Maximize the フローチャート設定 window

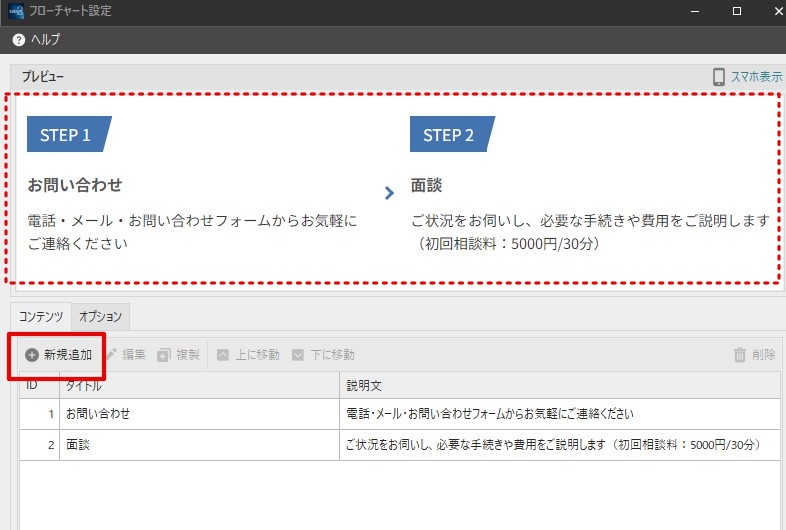coord(737,11)
